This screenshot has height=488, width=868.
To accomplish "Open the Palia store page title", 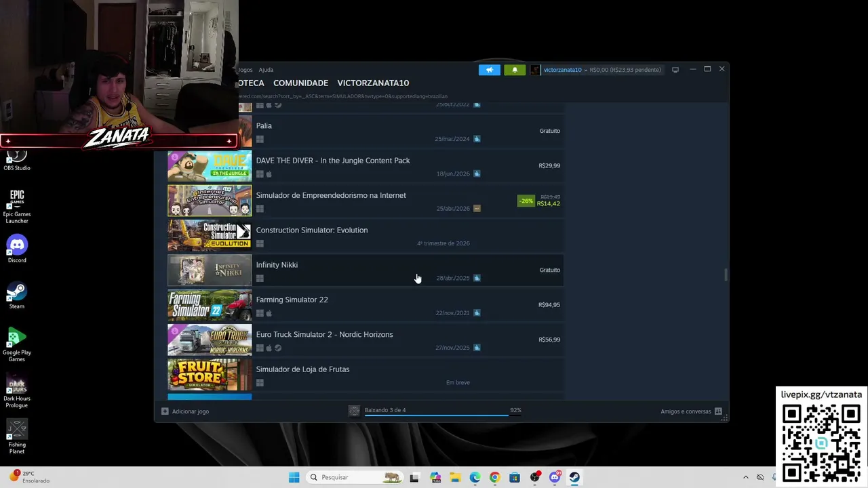I will click(x=264, y=125).
